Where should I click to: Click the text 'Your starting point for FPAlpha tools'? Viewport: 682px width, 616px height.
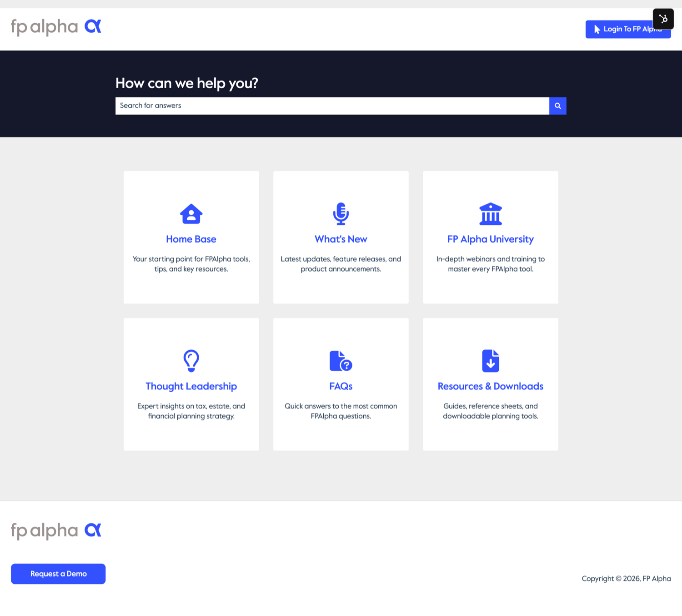pos(191,259)
